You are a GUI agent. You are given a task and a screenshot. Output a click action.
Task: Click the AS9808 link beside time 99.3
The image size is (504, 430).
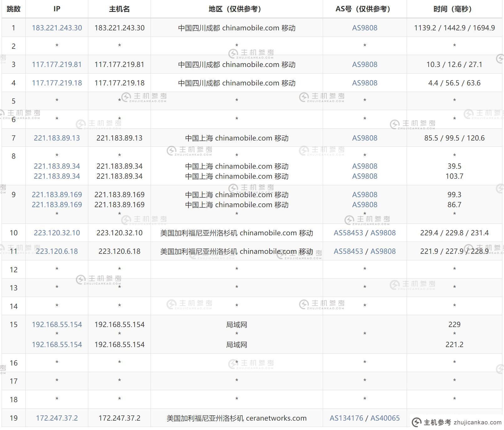click(x=365, y=195)
